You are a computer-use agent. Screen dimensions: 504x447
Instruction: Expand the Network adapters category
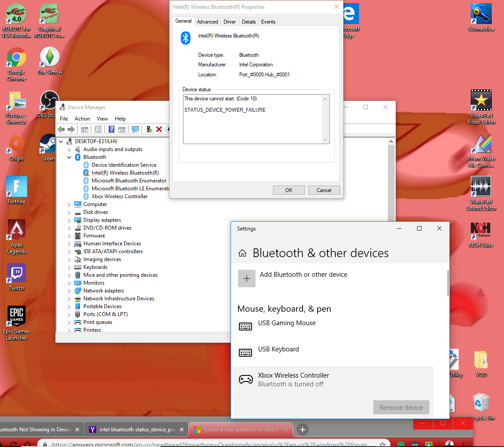pos(69,291)
